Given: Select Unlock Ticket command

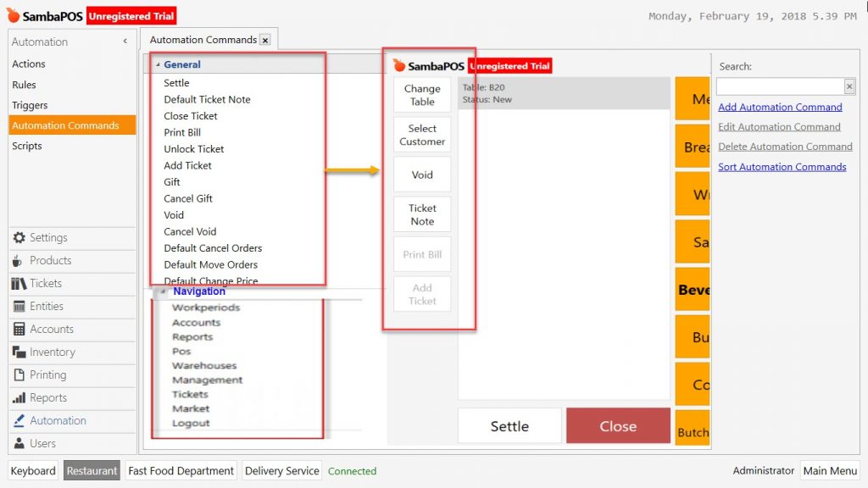Looking at the screenshot, I should coord(194,149).
